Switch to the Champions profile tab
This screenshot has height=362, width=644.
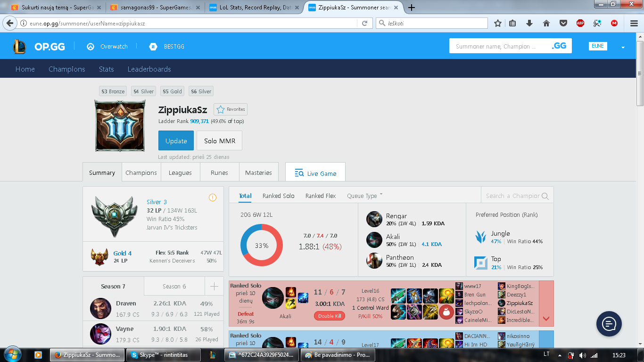pos(141,173)
